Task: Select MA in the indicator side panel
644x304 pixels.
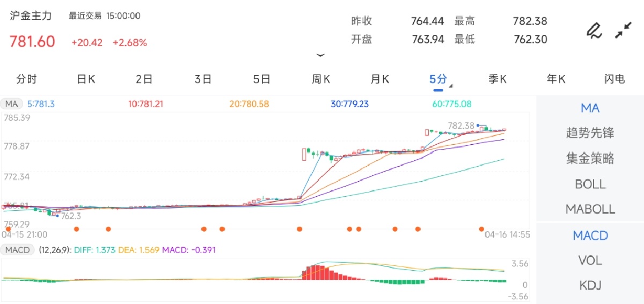Action: (x=590, y=108)
